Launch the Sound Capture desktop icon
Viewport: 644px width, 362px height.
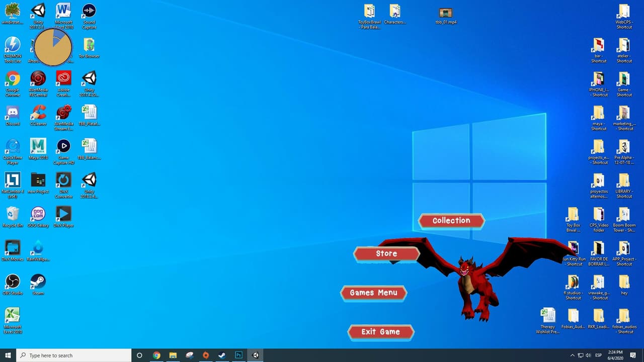click(89, 15)
